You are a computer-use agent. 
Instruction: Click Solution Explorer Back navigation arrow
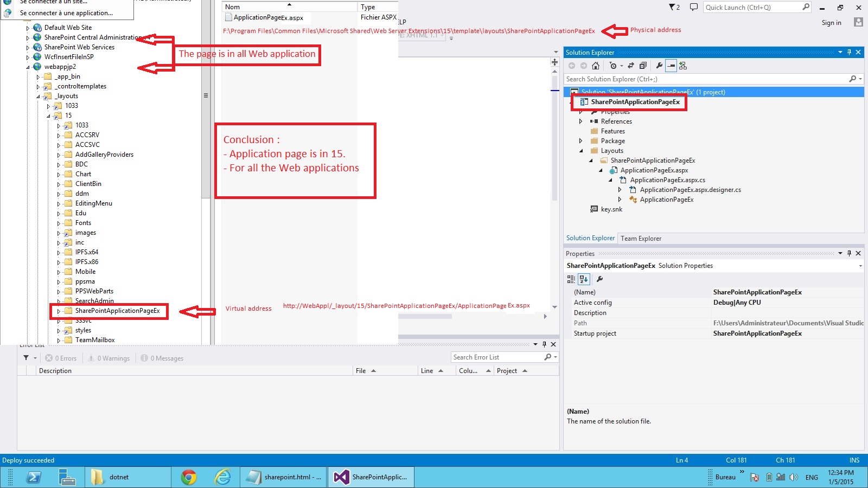(572, 66)
